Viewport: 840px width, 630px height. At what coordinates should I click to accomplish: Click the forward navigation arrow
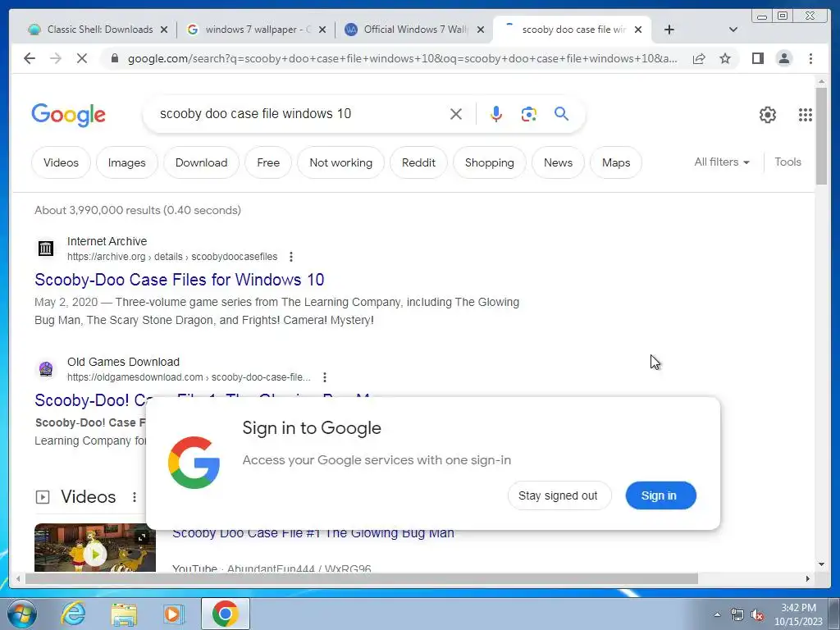(x=56, y=58)
